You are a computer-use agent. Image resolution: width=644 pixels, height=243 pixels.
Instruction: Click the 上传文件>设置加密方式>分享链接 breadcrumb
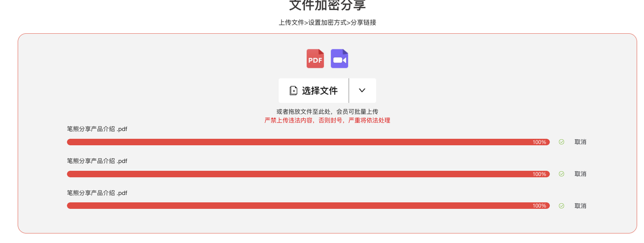328,23
